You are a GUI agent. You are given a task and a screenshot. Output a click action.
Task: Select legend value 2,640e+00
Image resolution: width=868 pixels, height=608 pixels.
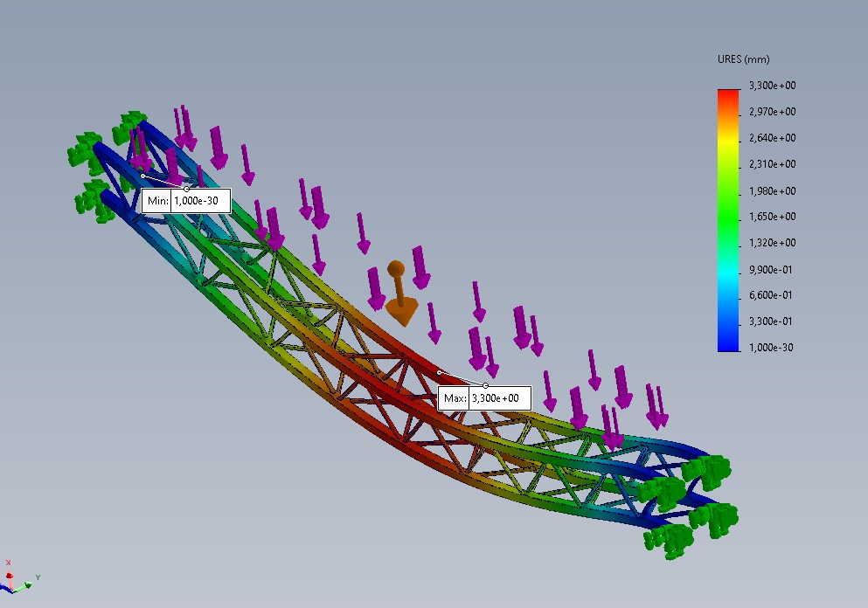[x=772, y=138]
